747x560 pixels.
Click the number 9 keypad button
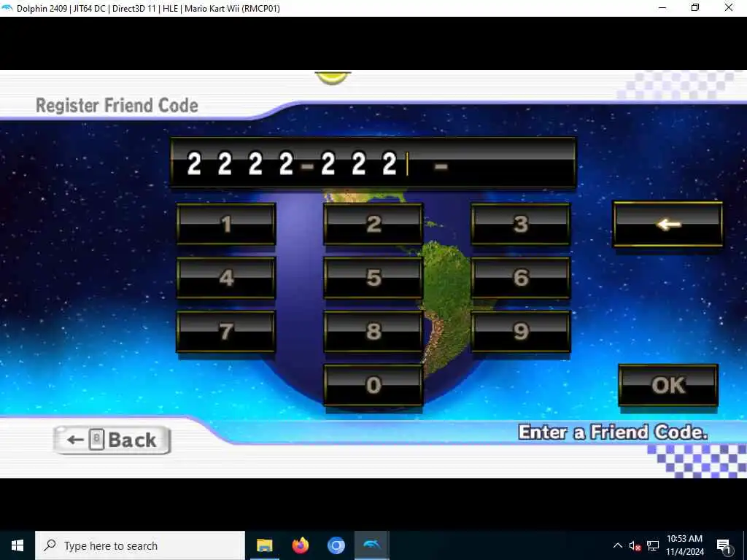coord(521,332)
